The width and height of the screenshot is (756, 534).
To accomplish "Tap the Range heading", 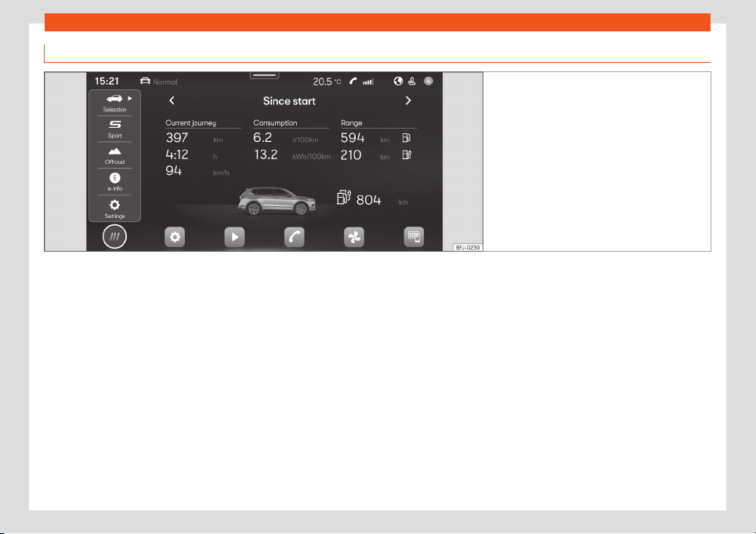I will pyautogui.click(x=352, y=122).
